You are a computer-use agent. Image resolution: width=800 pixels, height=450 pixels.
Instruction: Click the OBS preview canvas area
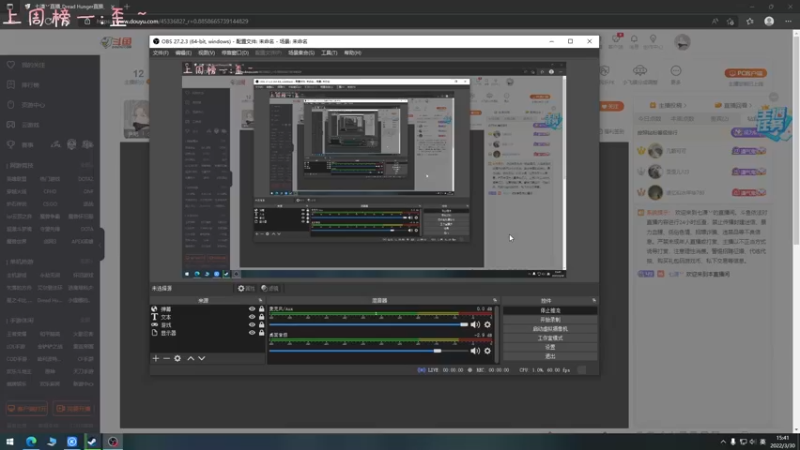[374, 170]
